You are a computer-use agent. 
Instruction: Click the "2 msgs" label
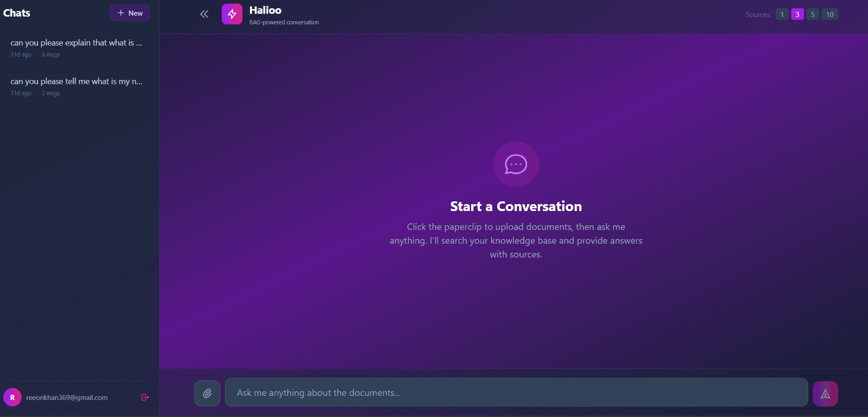click(51, 93)
